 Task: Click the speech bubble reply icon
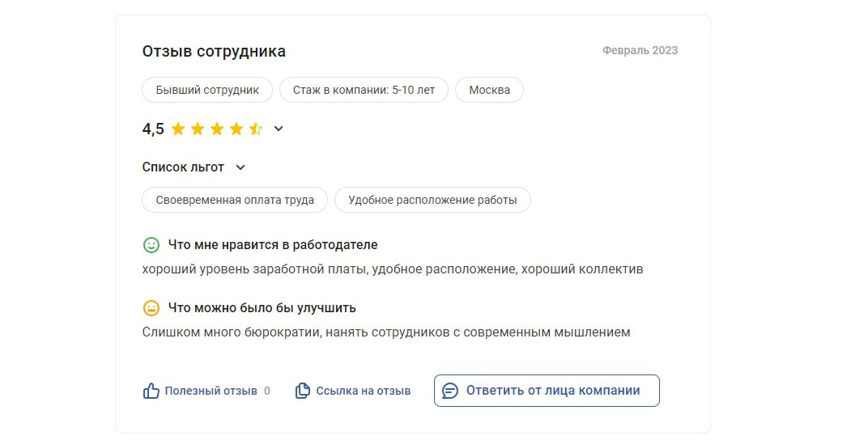point(451,391)
